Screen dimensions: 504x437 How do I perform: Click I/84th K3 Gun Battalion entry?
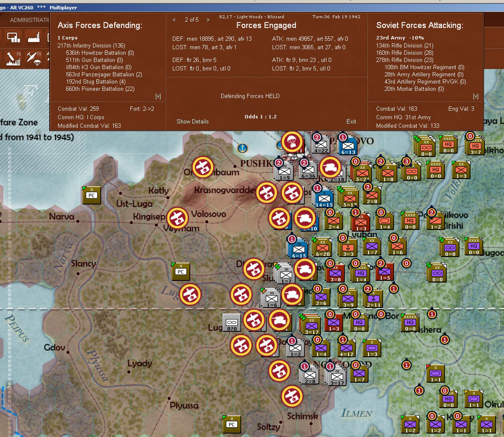tap(99, 67)
